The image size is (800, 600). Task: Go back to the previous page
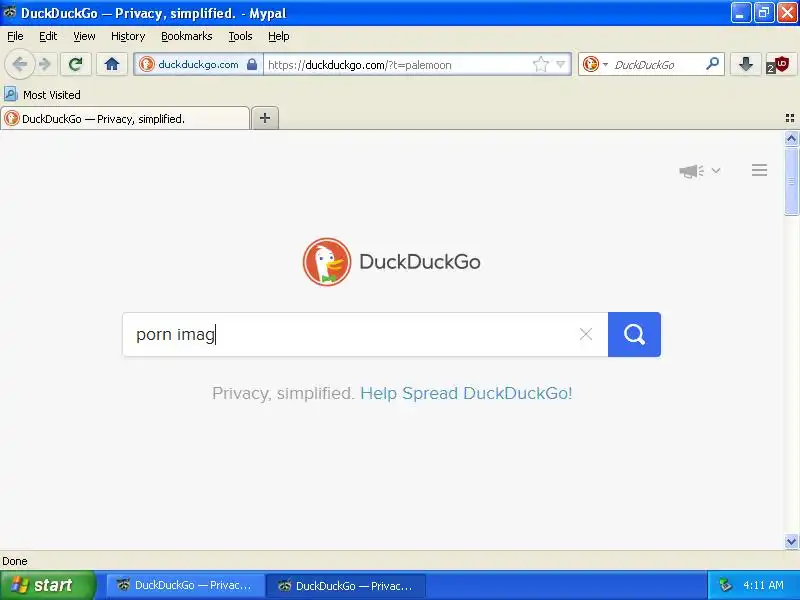pos(19,64)
